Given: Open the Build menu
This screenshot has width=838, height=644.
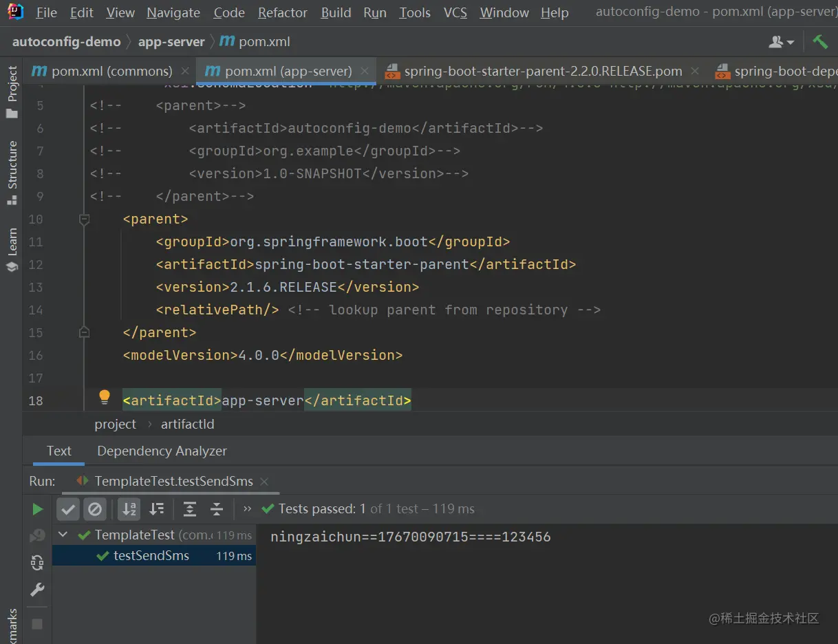Looking at the screenshot, I should tap(336, 12).
